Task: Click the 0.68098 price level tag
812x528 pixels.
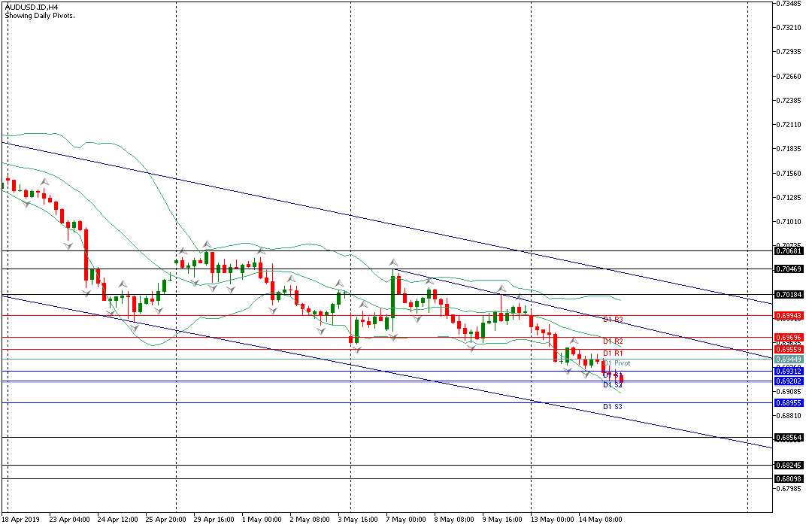Action: click(x=788, y=479)
